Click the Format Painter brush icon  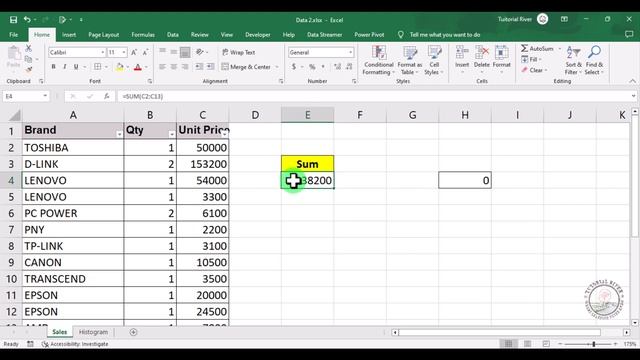click(29, 70)
